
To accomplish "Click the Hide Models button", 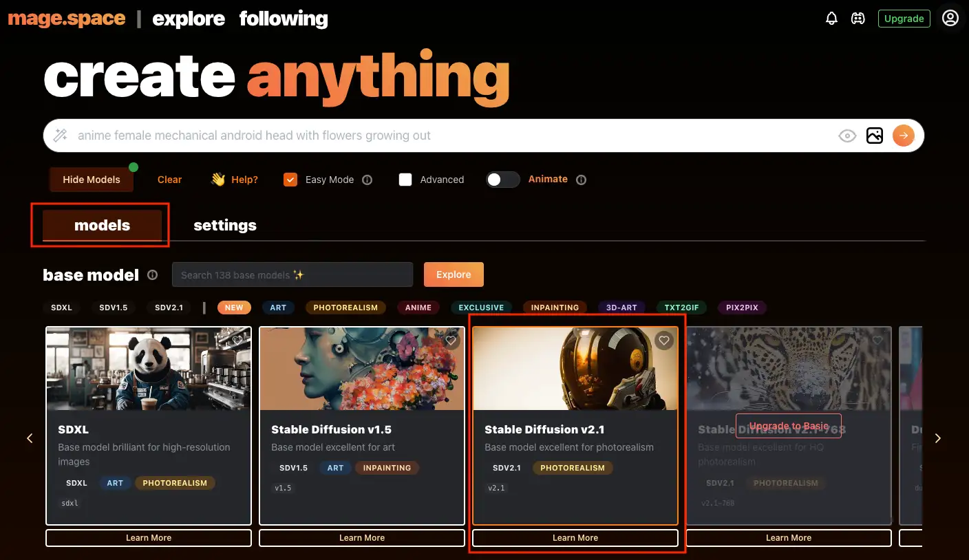I will tap(92, 180).
